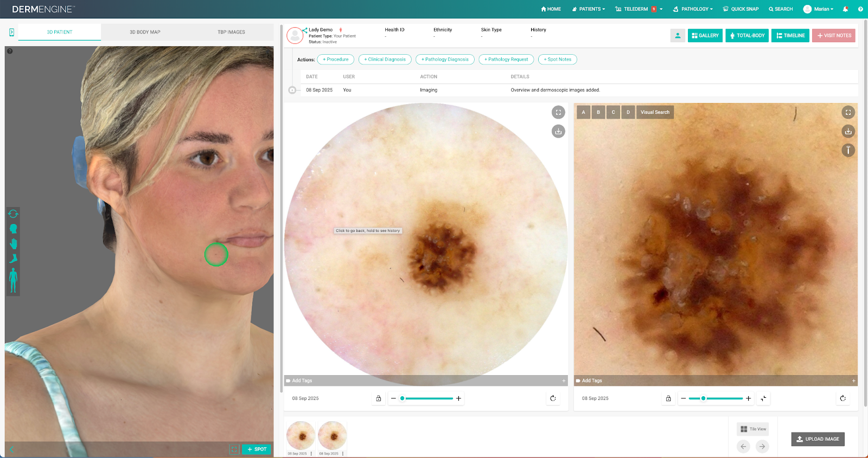Switch to the 3D Body Map tab

click(145, 32)
